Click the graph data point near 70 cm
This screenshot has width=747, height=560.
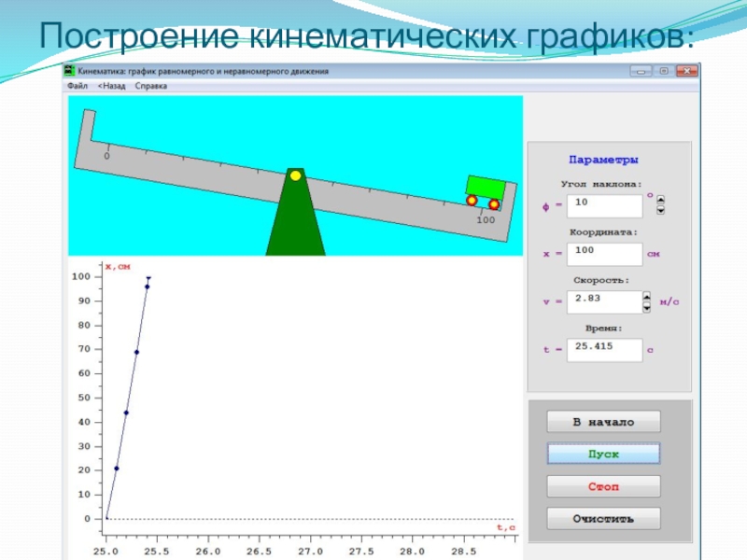(136, 353)
